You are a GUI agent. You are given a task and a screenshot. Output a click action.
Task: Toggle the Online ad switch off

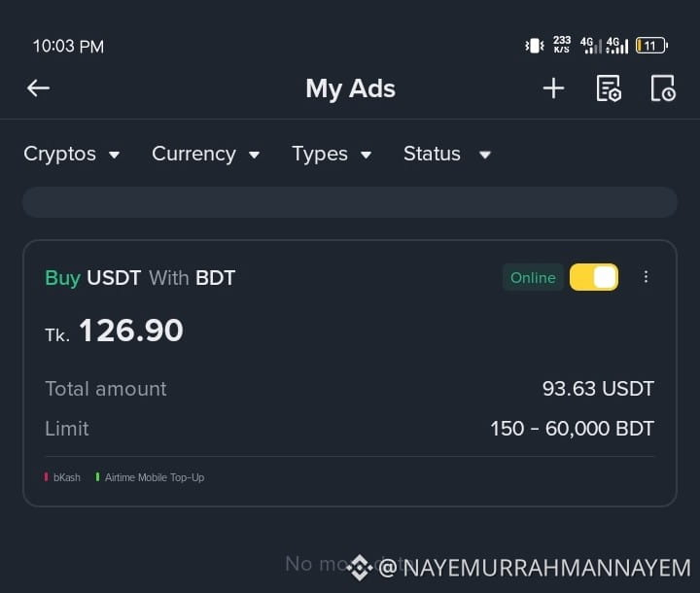[594, 277]
